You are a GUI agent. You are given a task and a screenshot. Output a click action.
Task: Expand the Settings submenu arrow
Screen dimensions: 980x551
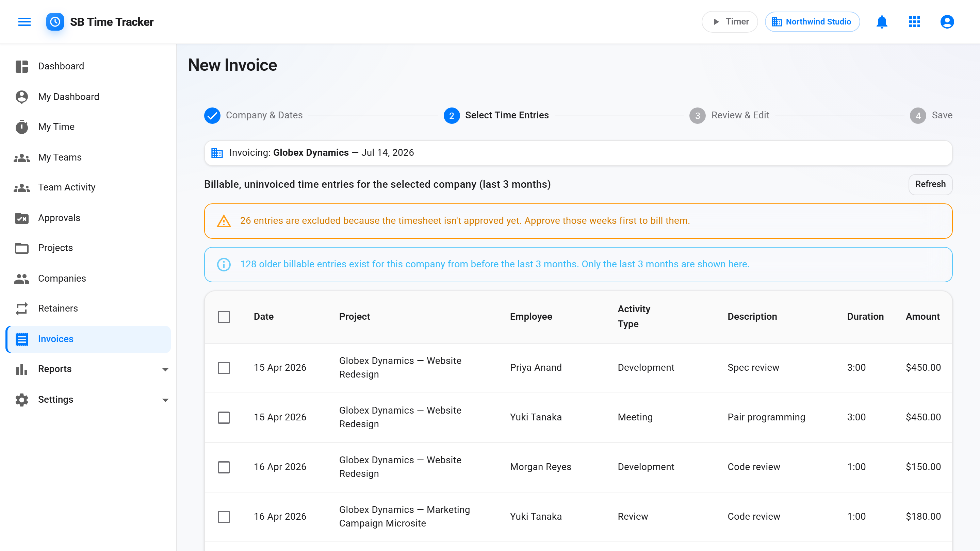[165, 400]
